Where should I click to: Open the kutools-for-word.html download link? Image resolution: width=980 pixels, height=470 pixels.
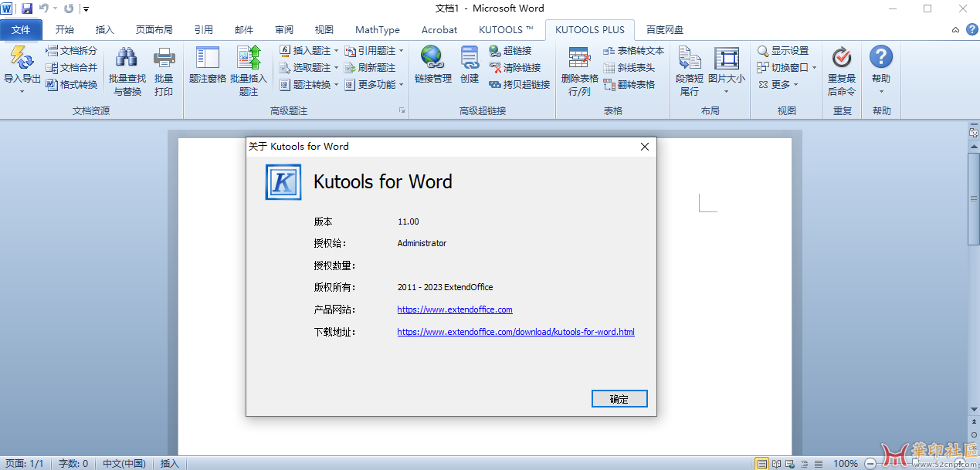516,332
